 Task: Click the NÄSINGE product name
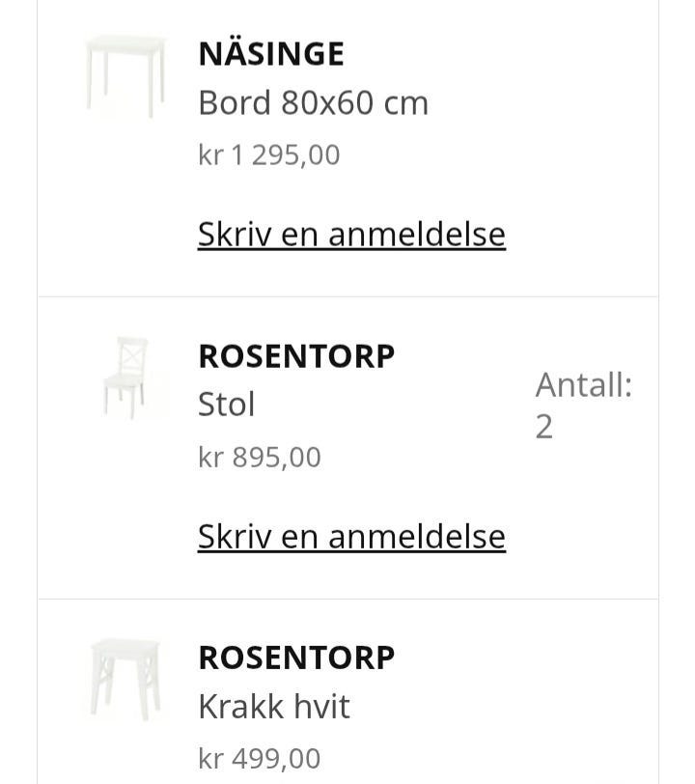[x=271, y=53]
